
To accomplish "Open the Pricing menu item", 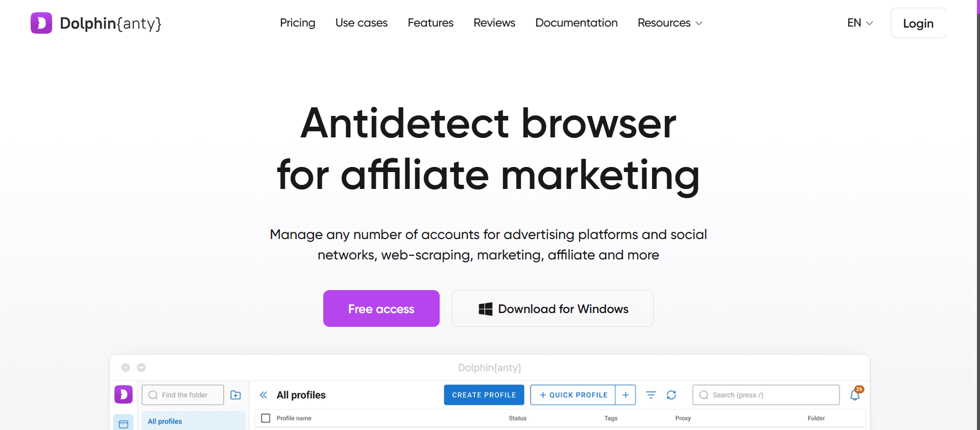I will [298, 23].
